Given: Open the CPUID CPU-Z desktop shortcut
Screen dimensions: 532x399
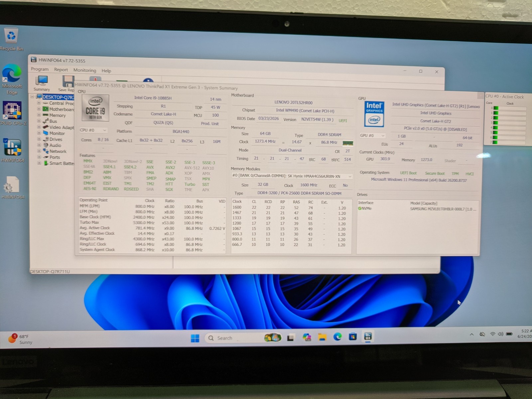Looking at the screenshot, I should click(x=12, y=113).
